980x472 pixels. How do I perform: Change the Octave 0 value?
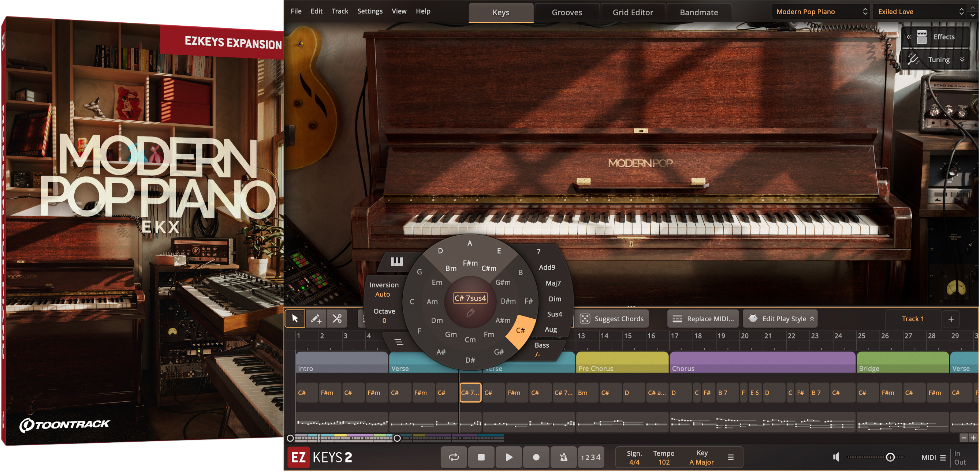pos(384,316)
